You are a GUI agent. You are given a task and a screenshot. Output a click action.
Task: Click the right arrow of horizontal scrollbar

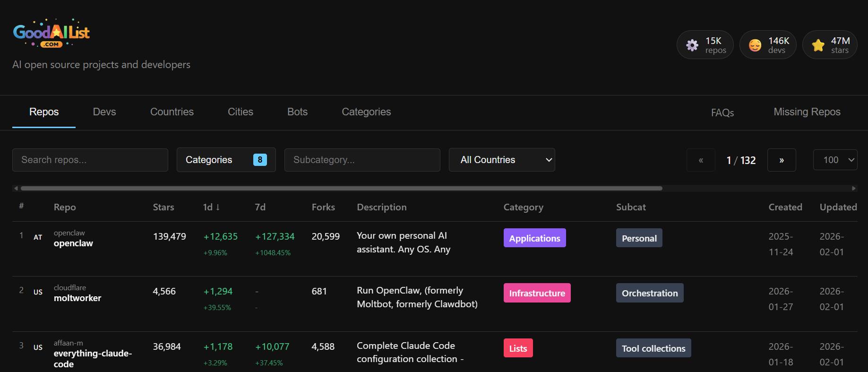[853, 188]
